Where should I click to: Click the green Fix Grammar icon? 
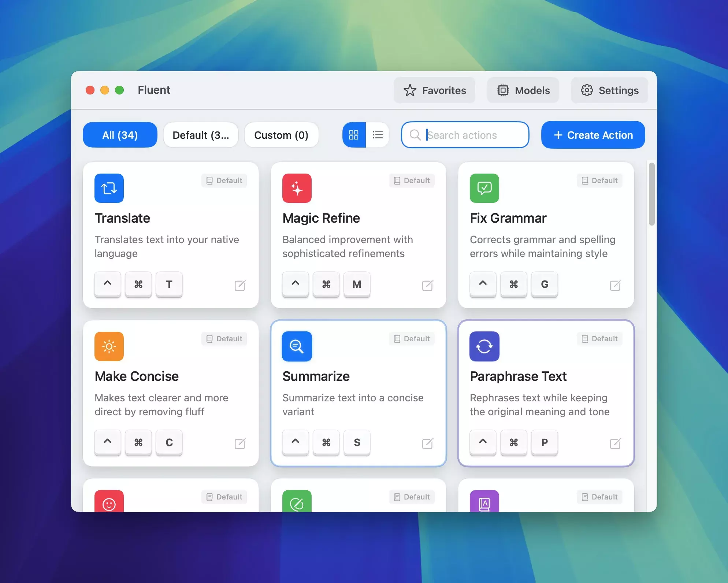(x=484, y=188)
